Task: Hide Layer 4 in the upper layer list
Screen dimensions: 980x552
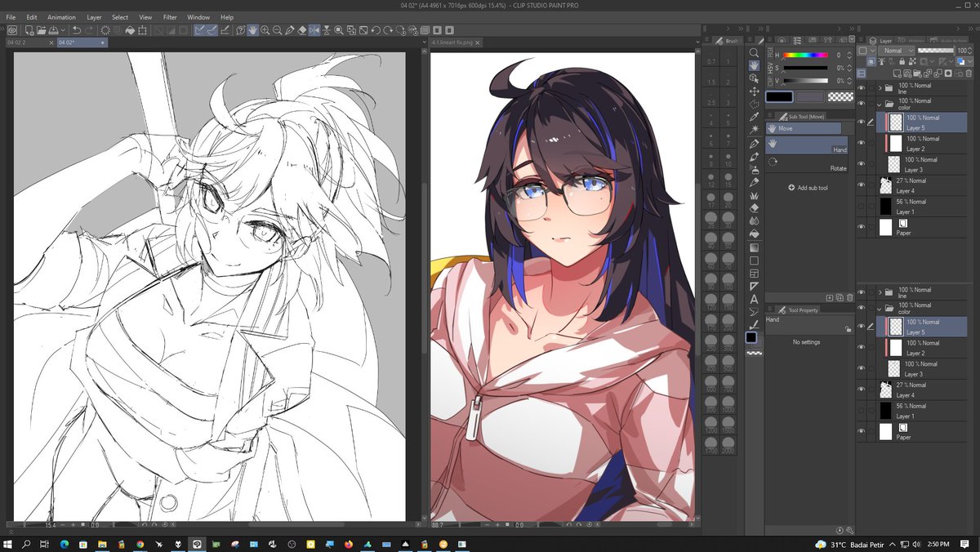Action: tap(861, 185)
